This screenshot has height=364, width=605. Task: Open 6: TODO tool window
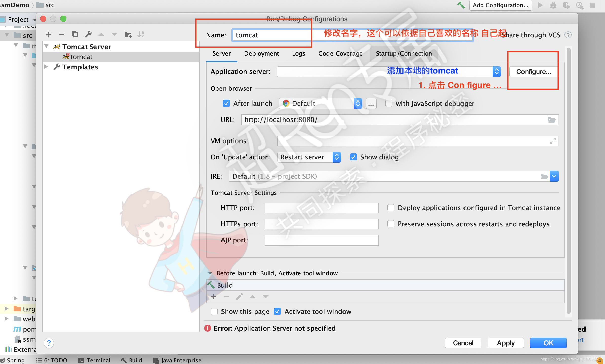point(52,360)
